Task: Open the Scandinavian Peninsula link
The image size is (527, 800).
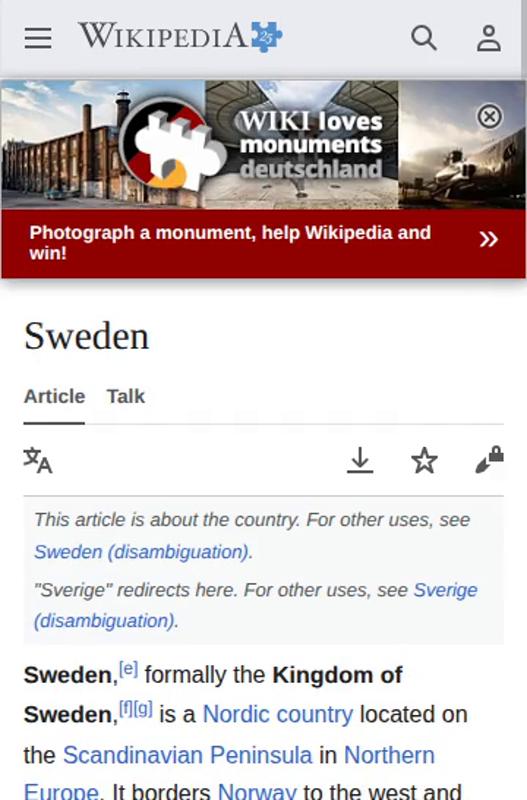Action: (187, 755)
